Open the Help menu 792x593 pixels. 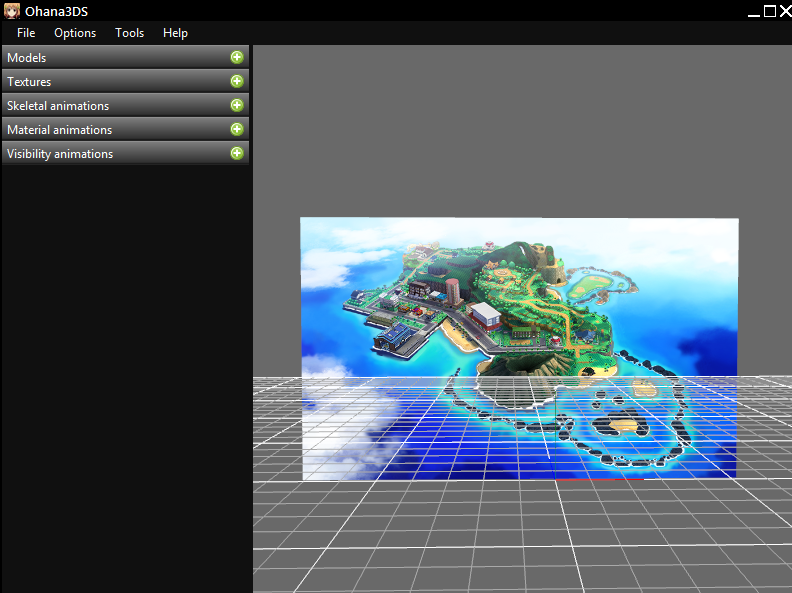pos(175,33)
